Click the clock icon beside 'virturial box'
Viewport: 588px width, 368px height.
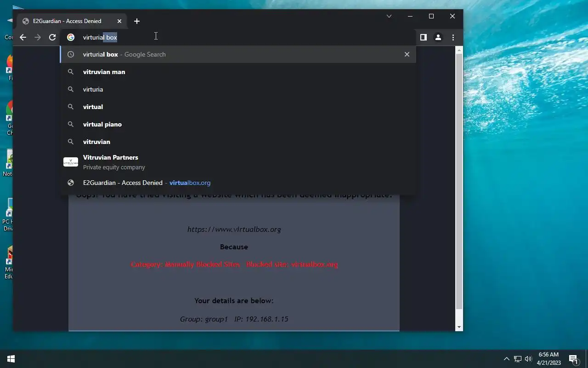coord(71,54)
